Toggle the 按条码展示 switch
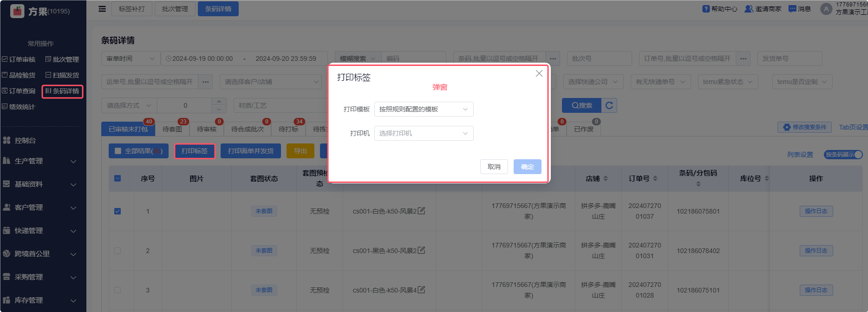 843,155
